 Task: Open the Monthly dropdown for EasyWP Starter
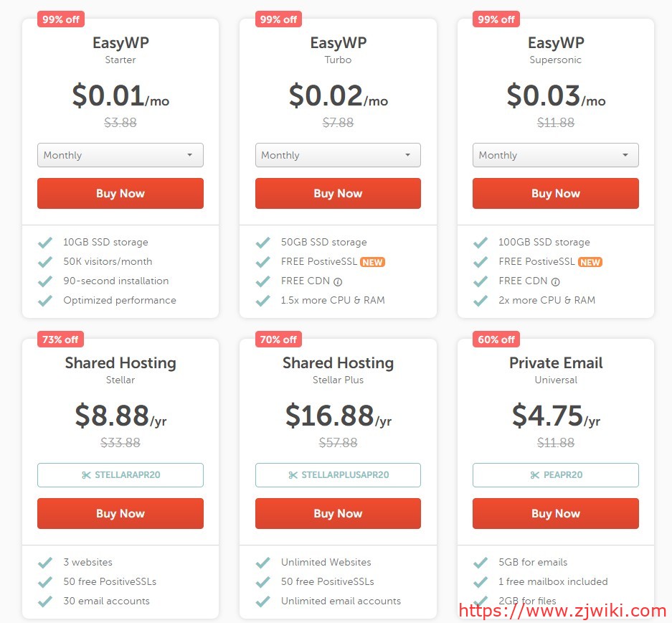tap(120, 155)
